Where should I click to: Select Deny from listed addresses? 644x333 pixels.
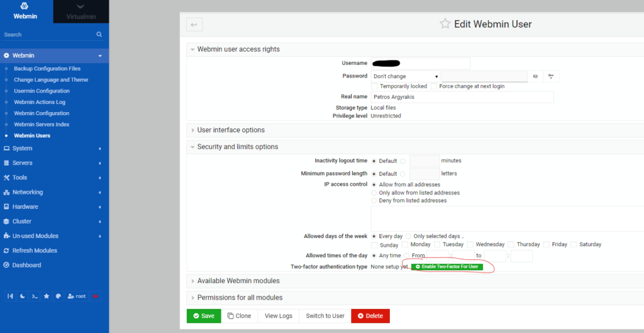[x=374, y=201]
